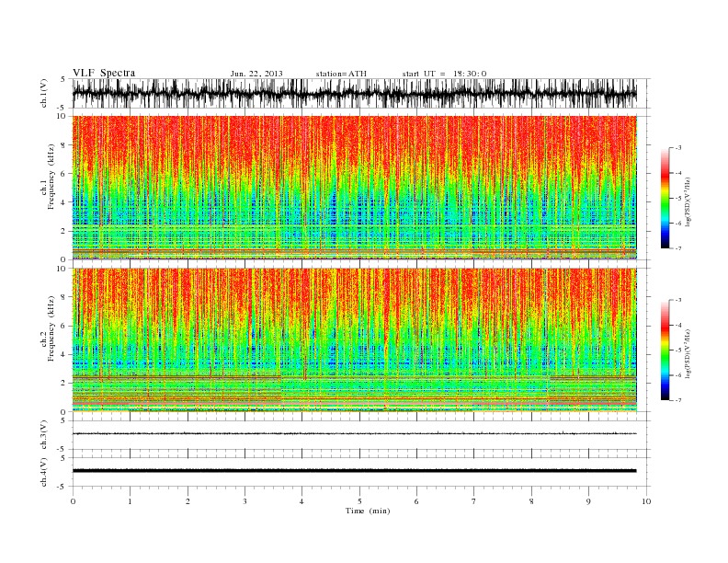Click the ch.2 spectrogram color bar
This screenshot has height=563, width=728.
(x=665, y=350)
